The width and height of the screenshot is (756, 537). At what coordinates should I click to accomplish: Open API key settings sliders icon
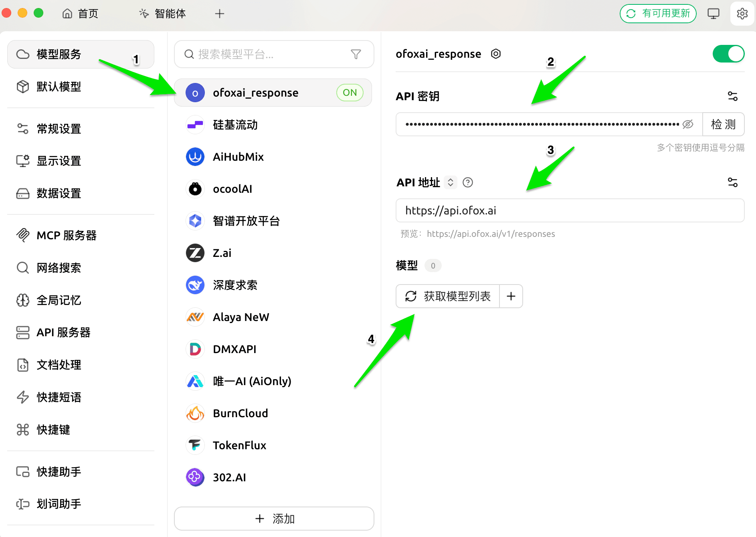pos(732,96)
